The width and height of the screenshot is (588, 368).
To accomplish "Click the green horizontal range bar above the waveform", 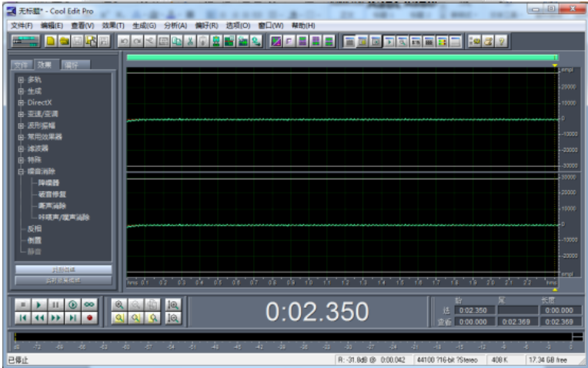I will (x=339, y=58).
